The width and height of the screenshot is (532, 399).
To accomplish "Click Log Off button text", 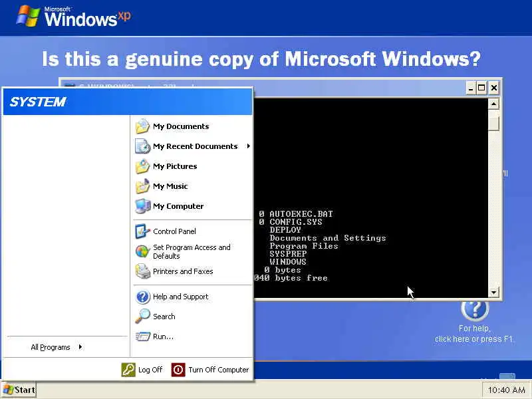I will tap(150, 370).
